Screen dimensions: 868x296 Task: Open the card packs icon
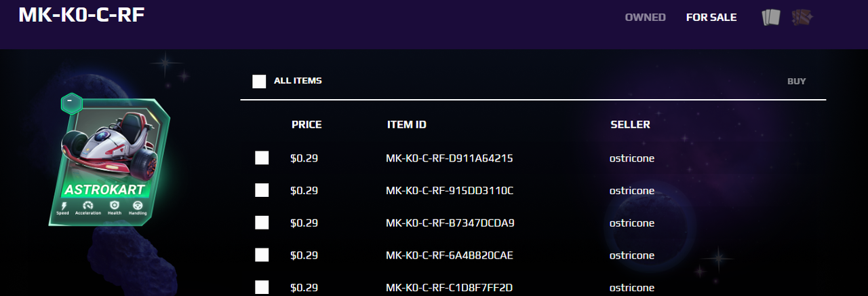coord(802,17)
